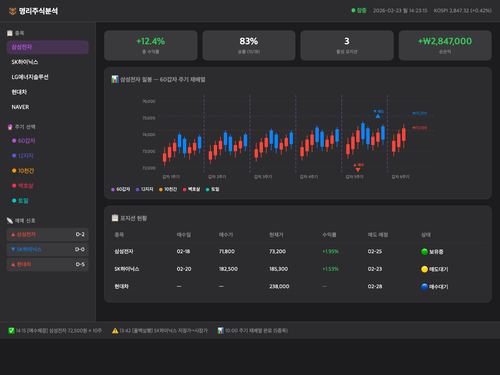Image resolution: width=500 pixels, height=375 pixels.
Task: Click the cycle 3 label on the chart axis
Action: point(263,177)
